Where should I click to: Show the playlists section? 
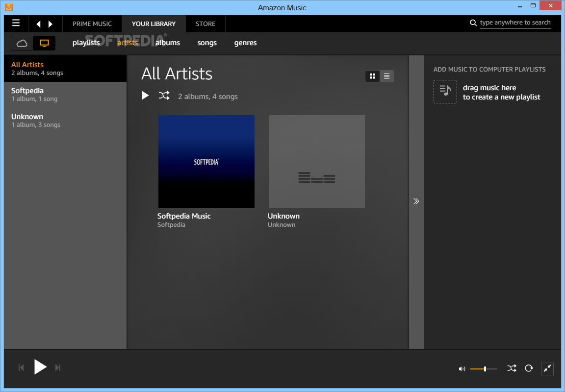[86, 43]
